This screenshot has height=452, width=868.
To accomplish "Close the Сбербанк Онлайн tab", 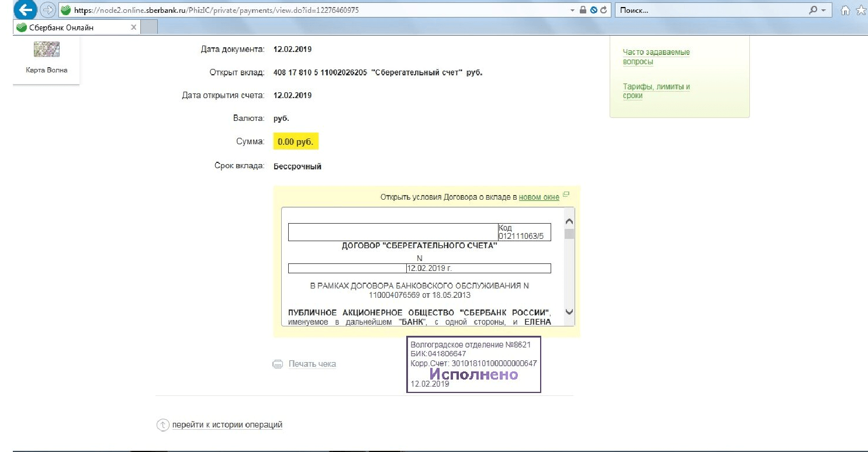I will pos(133,27).
